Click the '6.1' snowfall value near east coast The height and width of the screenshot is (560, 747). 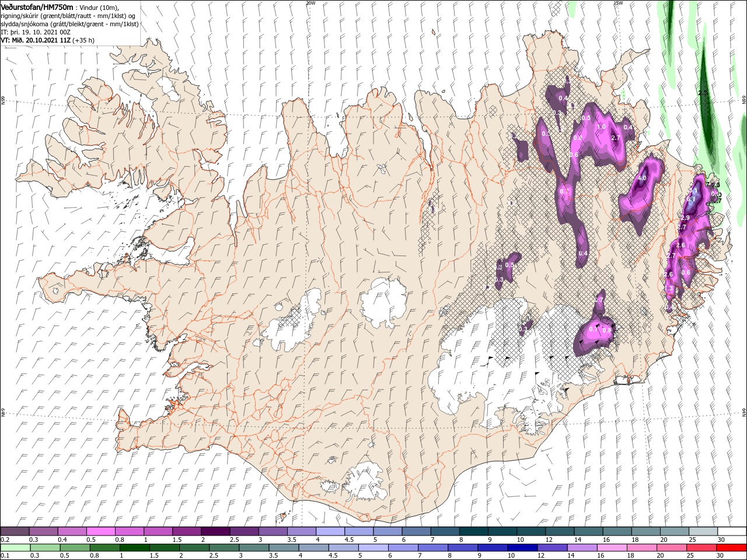click(692, 199)
